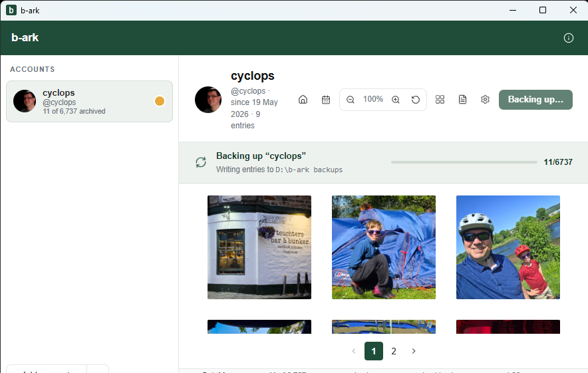Click the backup progress bar

pos(464,162)
